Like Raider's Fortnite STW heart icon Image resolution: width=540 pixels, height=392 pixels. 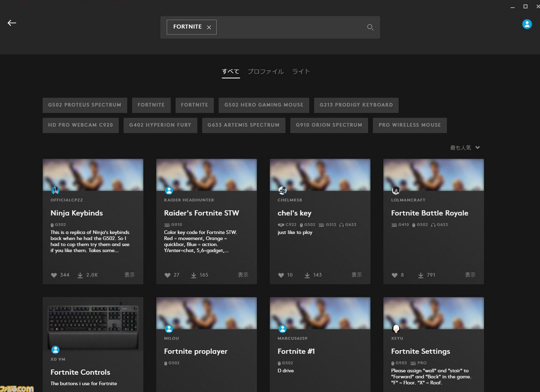[x=167, y=275]
